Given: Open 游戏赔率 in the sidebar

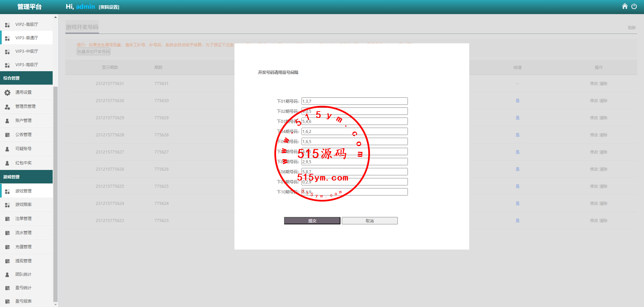Looking at the screenshot, I should pyautogui.click(x=23, y=205).
